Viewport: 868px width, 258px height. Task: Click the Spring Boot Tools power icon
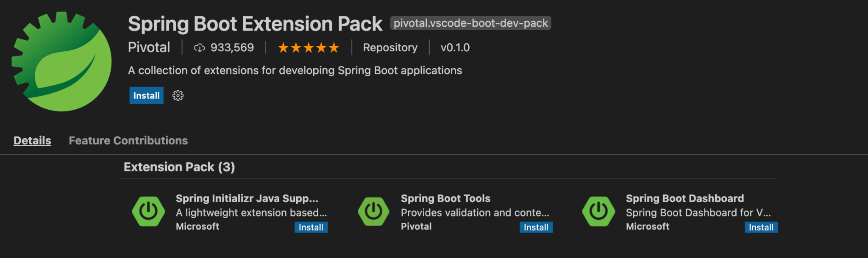373,211
